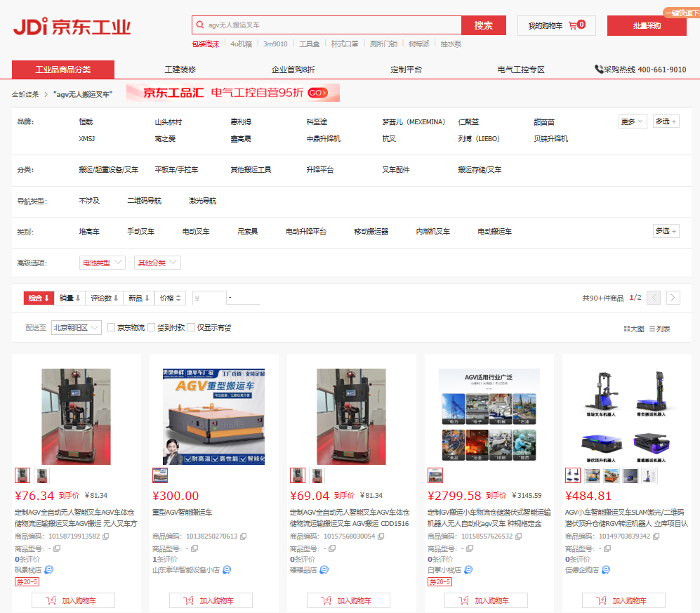Enable 多选 in the 品牌 row
Screen dimensions: 700x613
point(666,121)
